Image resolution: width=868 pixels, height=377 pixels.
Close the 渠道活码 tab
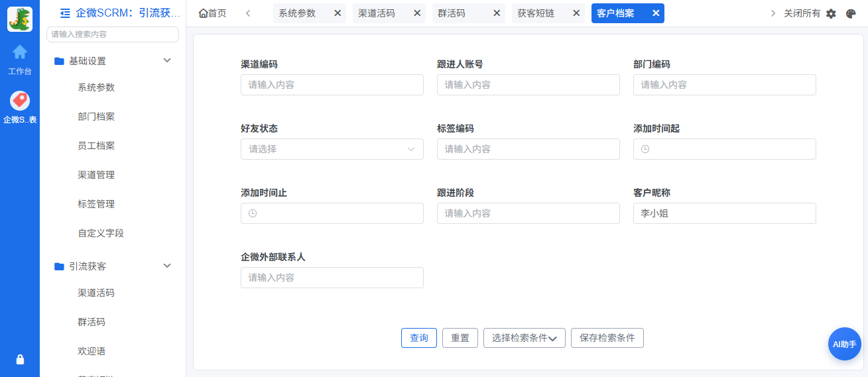click(x=417, y=13)
